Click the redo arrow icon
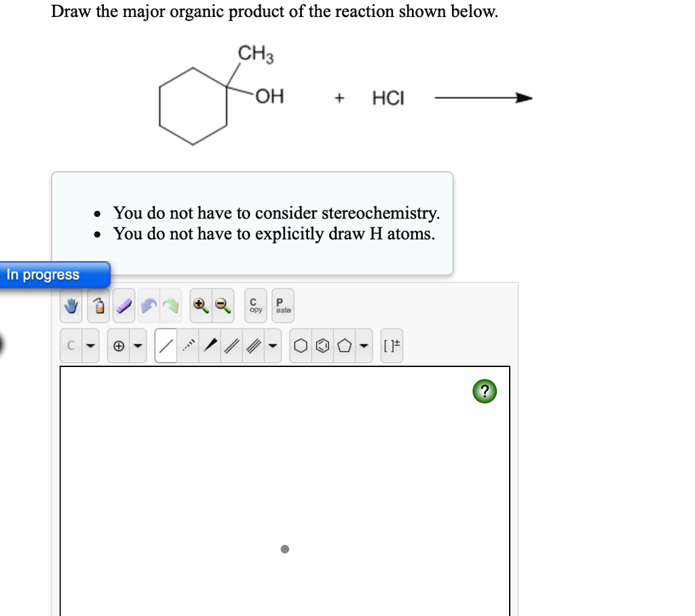 [x=170, y=305]
